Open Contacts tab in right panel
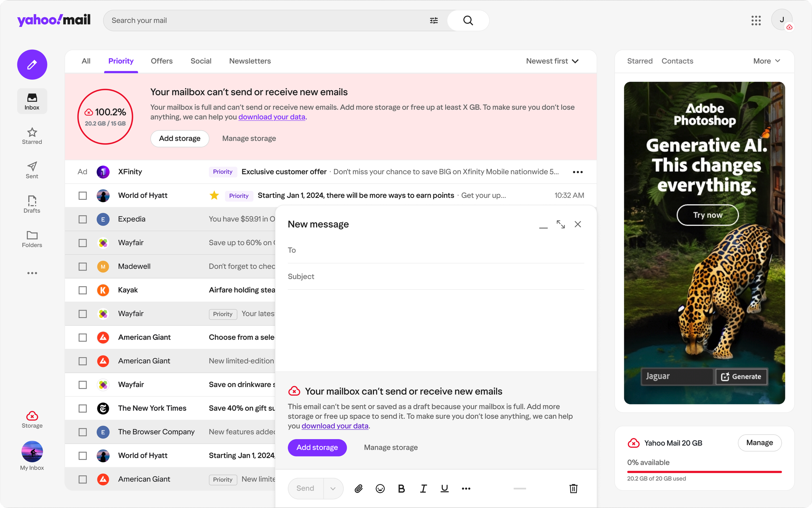This screenshot has height=508, width=812. [x=678, y=61]
